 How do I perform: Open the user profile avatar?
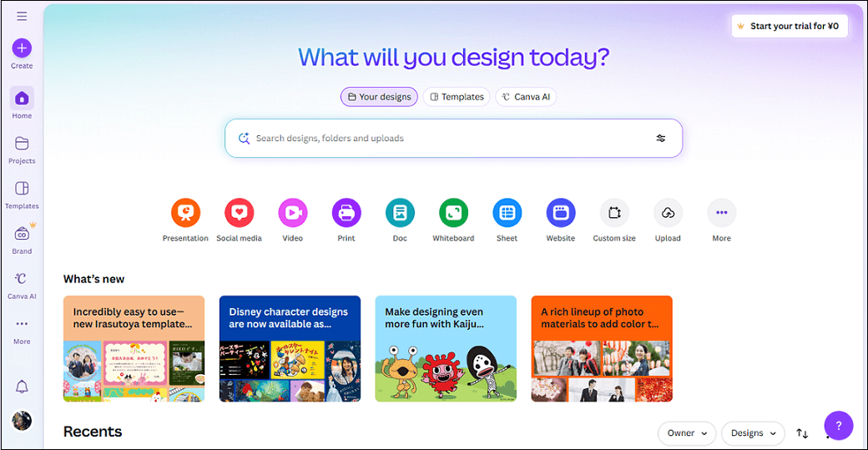(22, 421)
